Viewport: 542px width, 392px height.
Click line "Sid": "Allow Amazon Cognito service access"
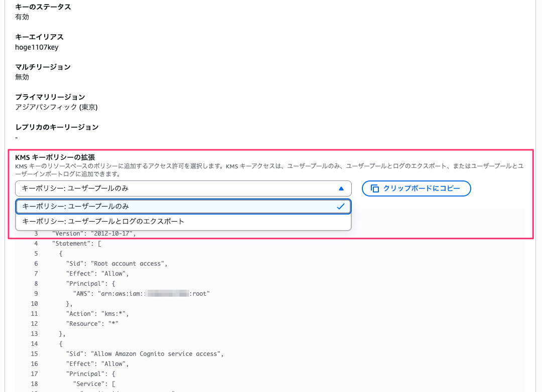point(145,354)
